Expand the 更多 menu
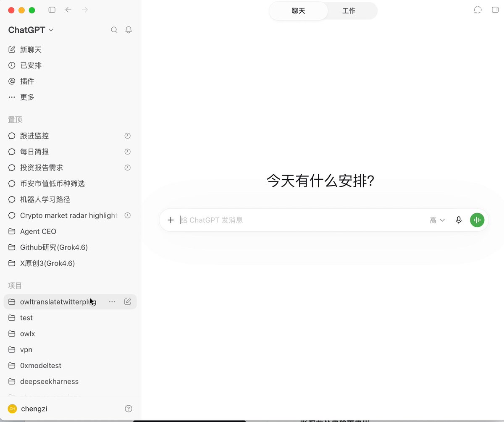This screenshot has height=422, width=504. (x=70, y=97)
